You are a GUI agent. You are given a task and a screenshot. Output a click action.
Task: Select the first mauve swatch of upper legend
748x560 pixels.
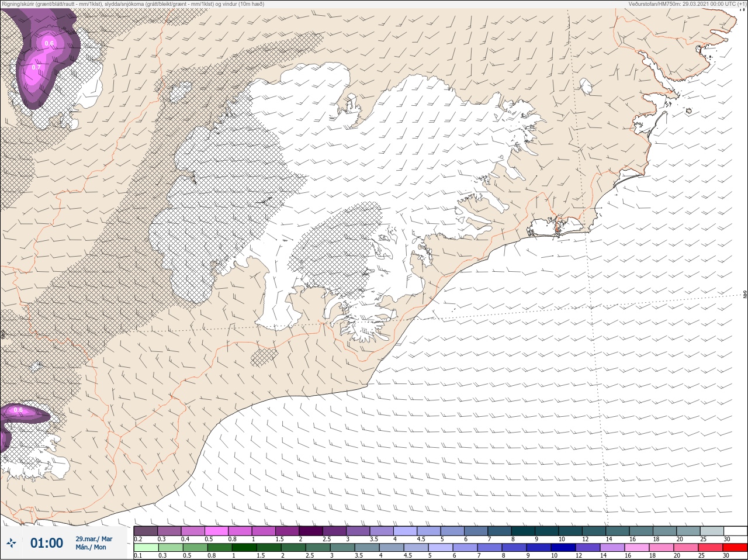(146, 531)
